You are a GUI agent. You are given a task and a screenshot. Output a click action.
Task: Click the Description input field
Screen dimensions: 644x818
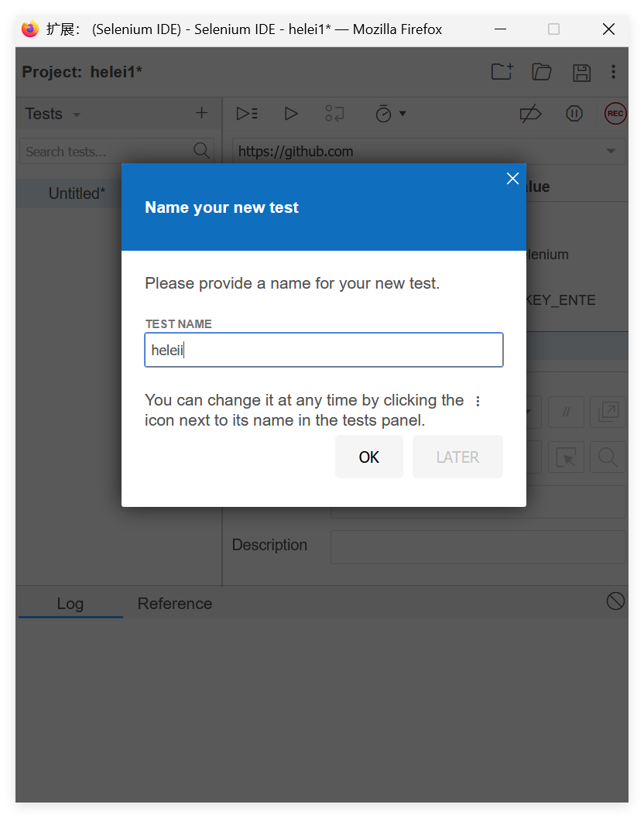[478, 547]
